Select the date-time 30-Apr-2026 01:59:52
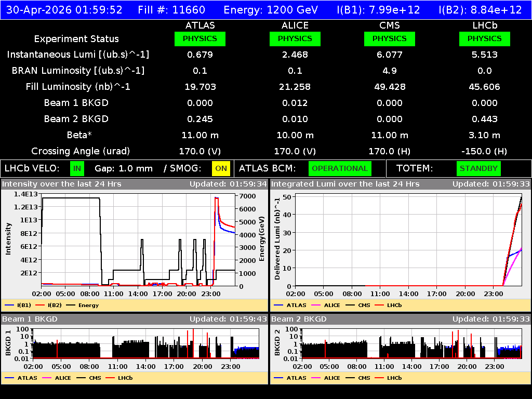 pyautogui.click(x=64, y=10)
